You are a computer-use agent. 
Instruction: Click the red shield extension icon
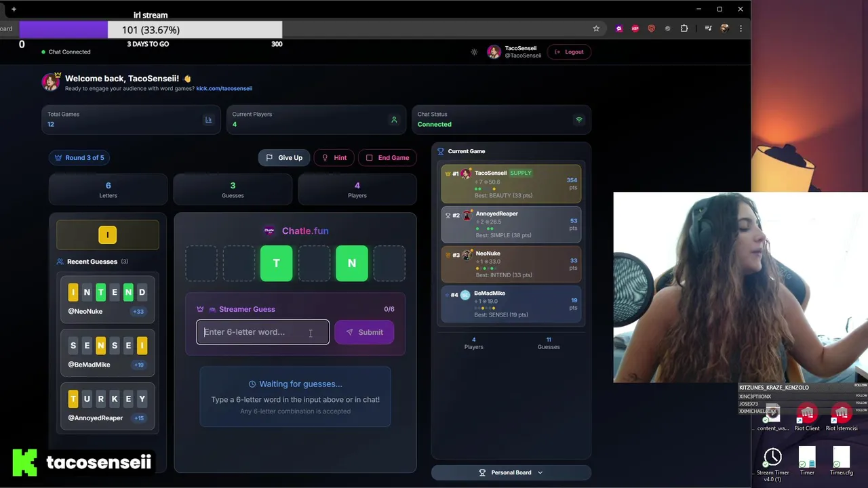tap(651, 28)
